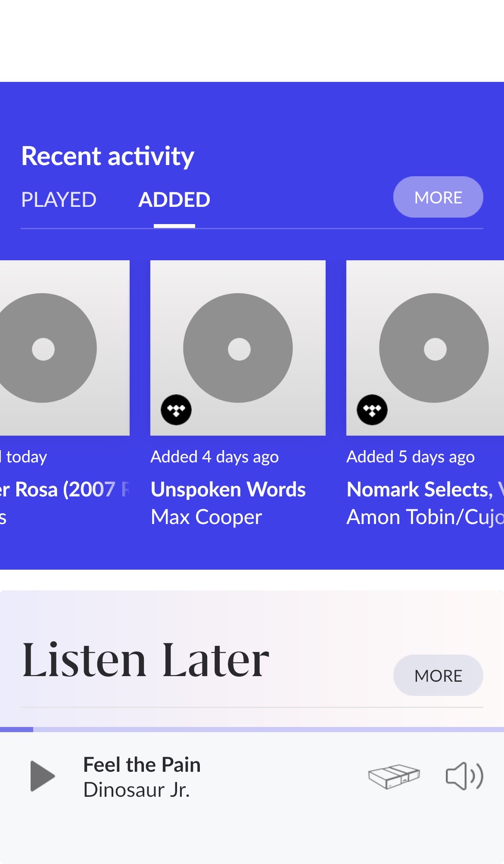The height and width of the screenshot is (864, 504).
Task: Switch to the PLAYED tab
Action: point(59,200)
